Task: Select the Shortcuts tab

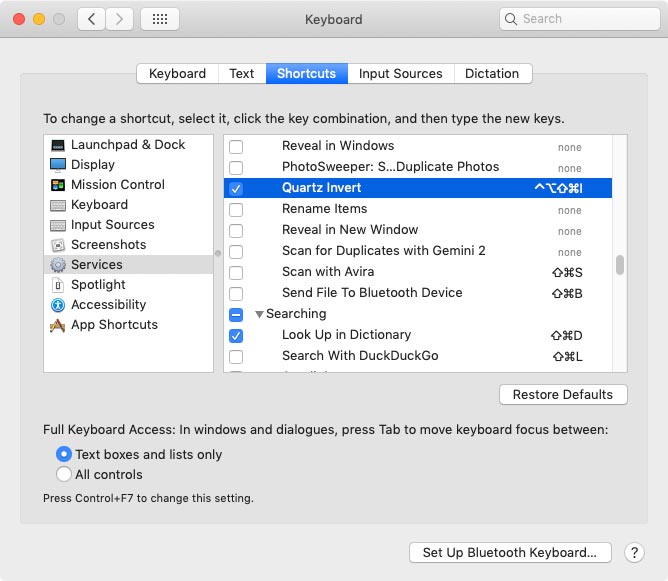Action: click(306, 74)
